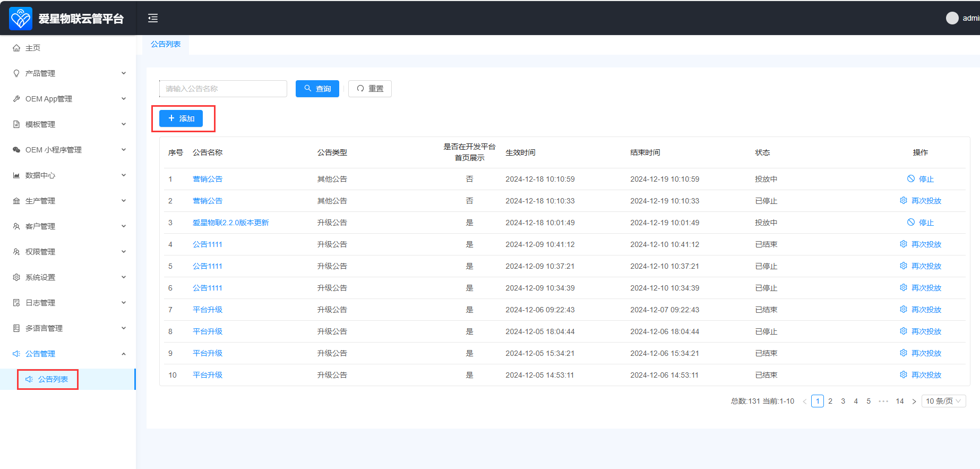Screen dimensions: 980x469
Task: Click the previous page arrow
Action: [805, 402]
